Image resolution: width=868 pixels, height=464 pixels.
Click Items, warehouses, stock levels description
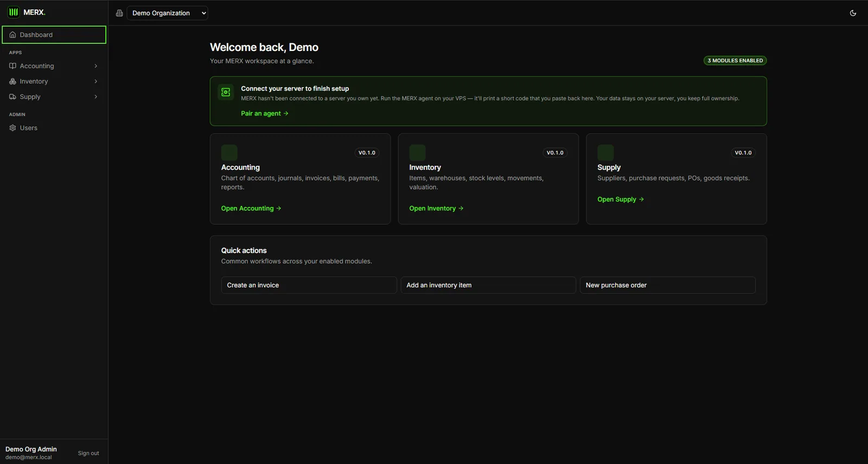coord(476,183)
